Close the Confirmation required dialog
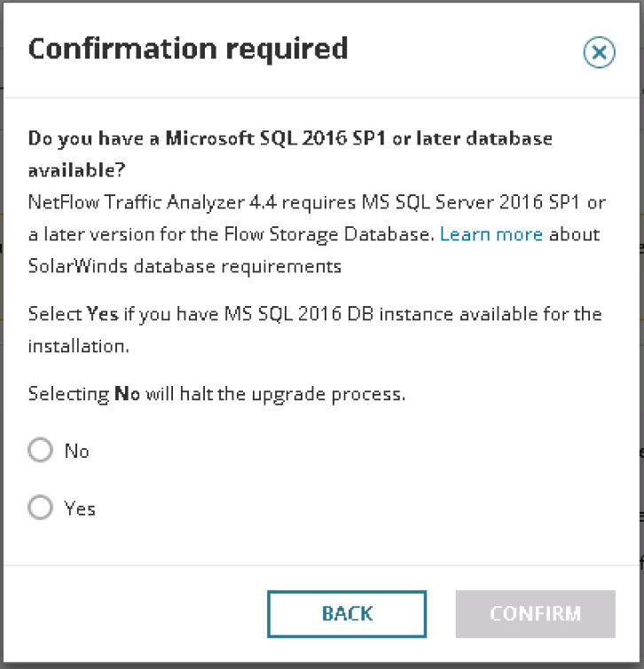Viewport: 644px width, 669px height. 599,53
